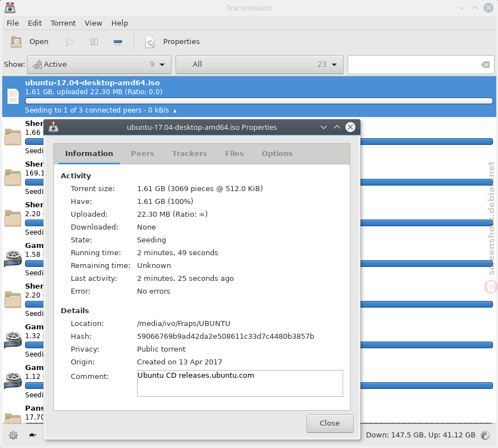Pause torrent using the pause icon
Screen dimensions: 498x448
click(x=94, y=42)
